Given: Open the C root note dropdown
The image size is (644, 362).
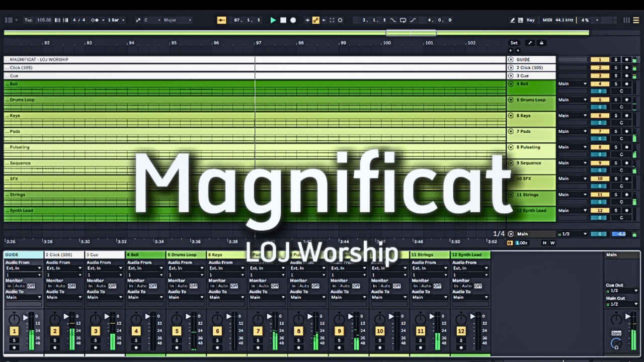Looking at the screenshot, I should click(152, 20).
